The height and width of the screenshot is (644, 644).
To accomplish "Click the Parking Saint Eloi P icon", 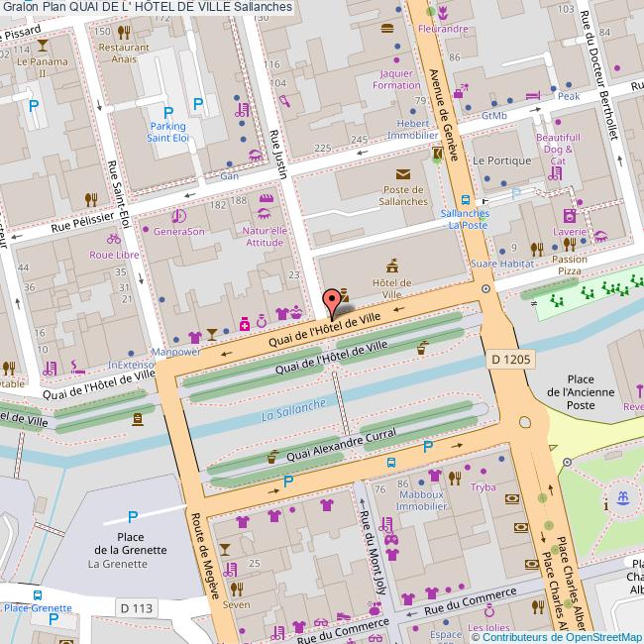I will (x=168, y=112).
